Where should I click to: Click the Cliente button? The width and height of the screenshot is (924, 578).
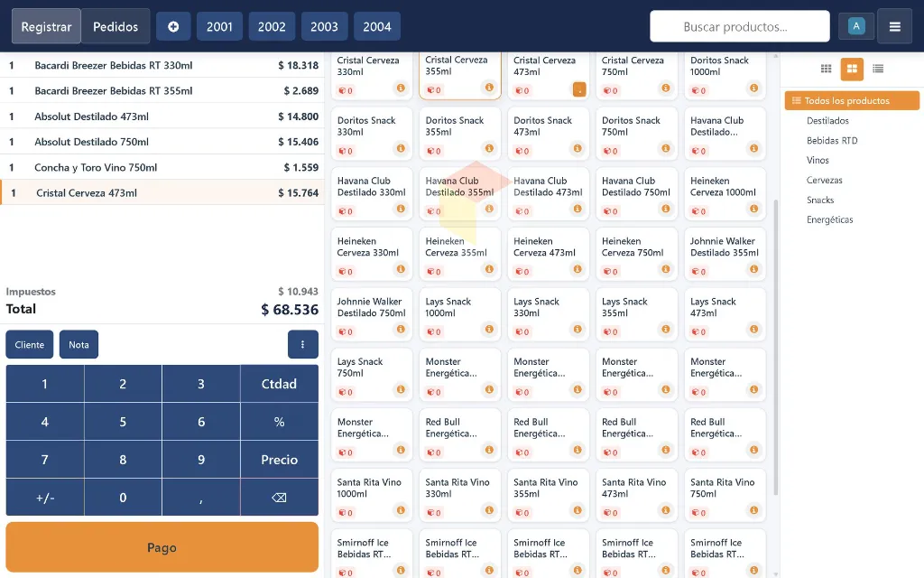[x=30, y=344]
